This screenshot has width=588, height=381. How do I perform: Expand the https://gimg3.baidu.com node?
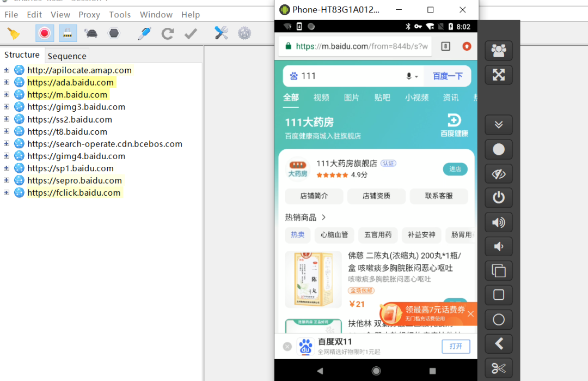pyautogui.click(x=7, y=107)
